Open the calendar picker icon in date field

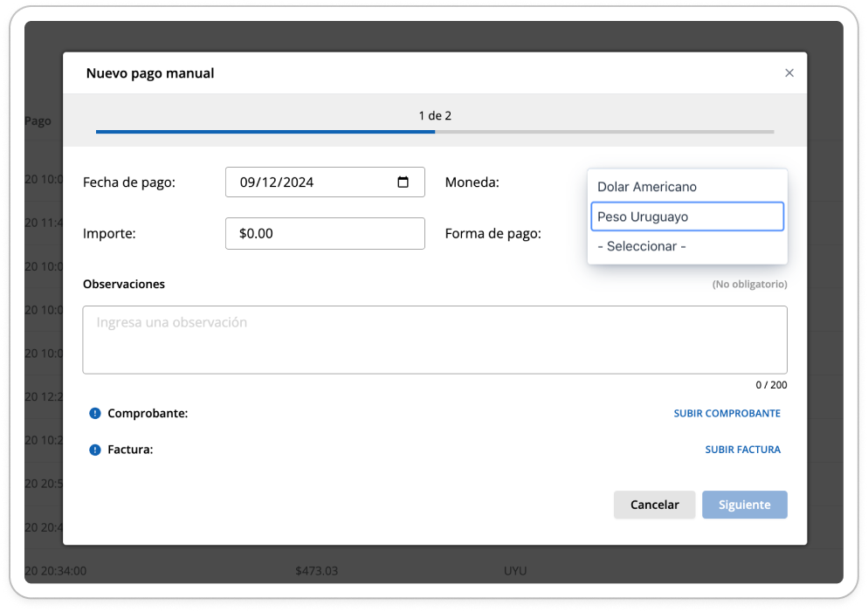(x=403, y=182)
